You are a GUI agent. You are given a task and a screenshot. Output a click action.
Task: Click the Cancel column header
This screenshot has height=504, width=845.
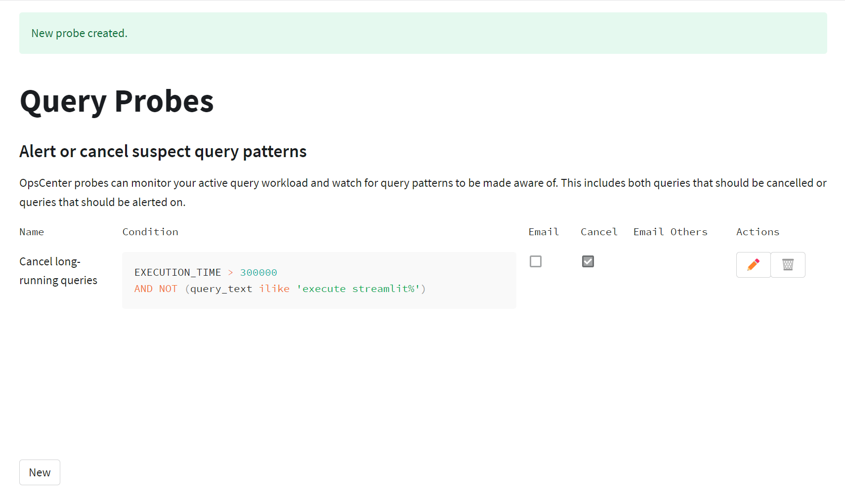coord(599,232)
